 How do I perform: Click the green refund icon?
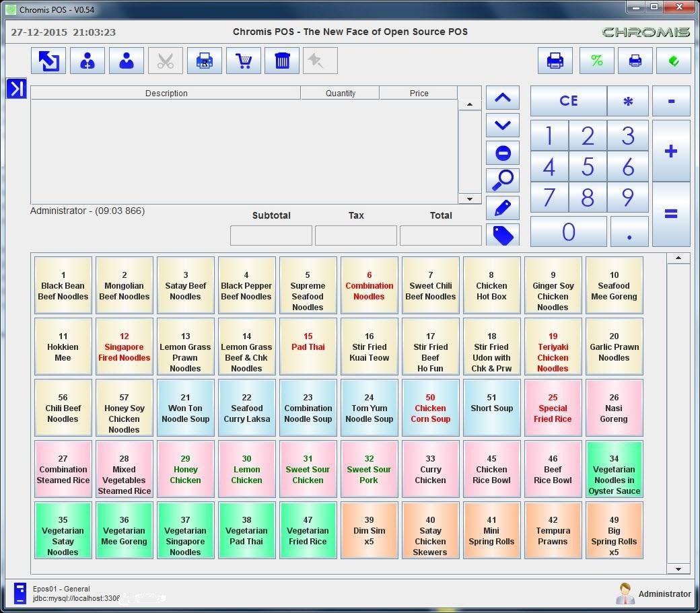(x=674, y=61)
